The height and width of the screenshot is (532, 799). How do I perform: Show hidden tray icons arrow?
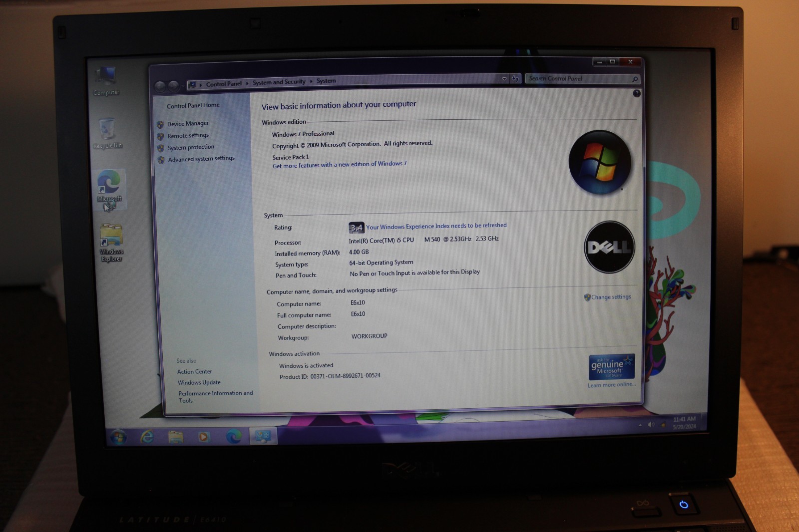(640, 425)
